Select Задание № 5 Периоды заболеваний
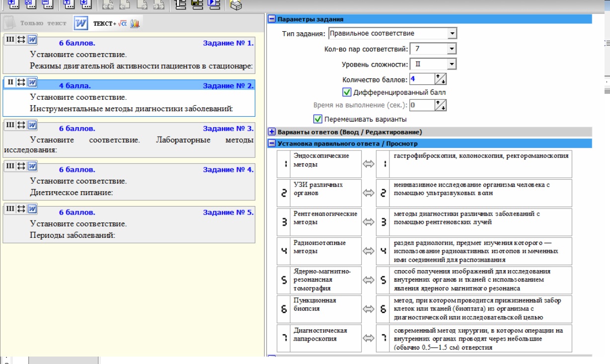Viewport: 610px width, 364px height. click(x=129, y=223)
